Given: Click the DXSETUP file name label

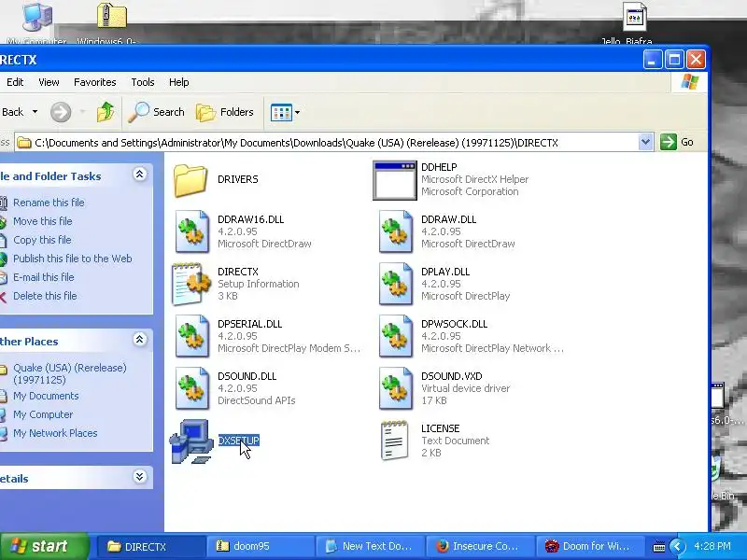Looking at the screenshot, I should tap(238, 441).
